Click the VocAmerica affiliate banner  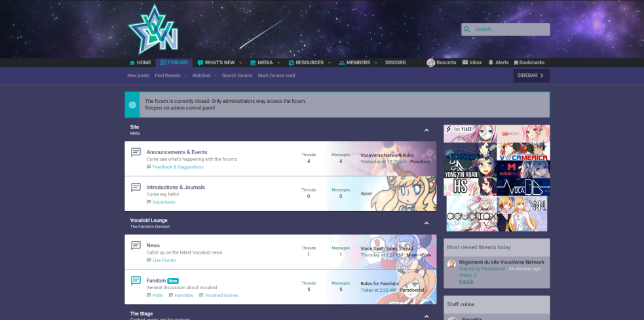click(x=523, y=151)
